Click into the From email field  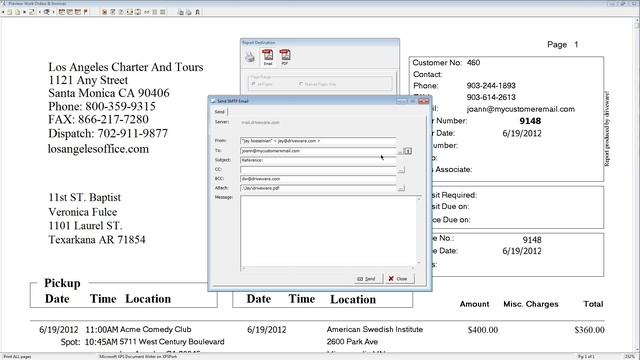(318, 141)
